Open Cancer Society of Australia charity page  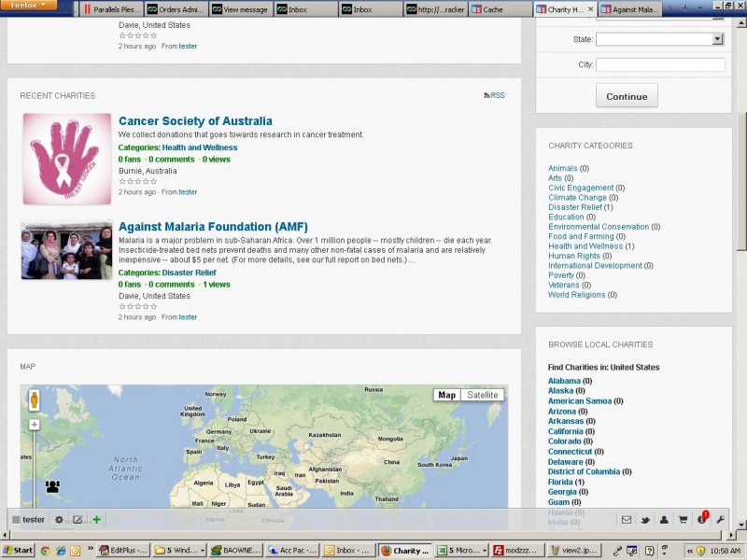pyautogui.click(x=195, y=121)
